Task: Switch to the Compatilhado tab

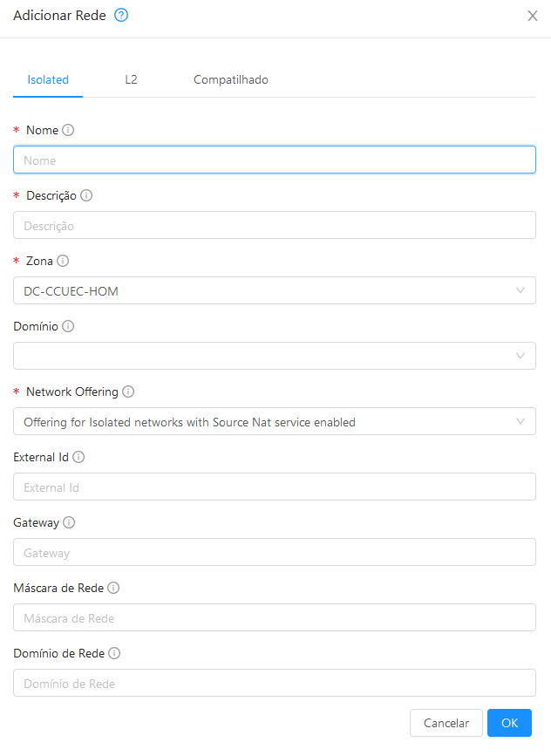Action: 231,79
